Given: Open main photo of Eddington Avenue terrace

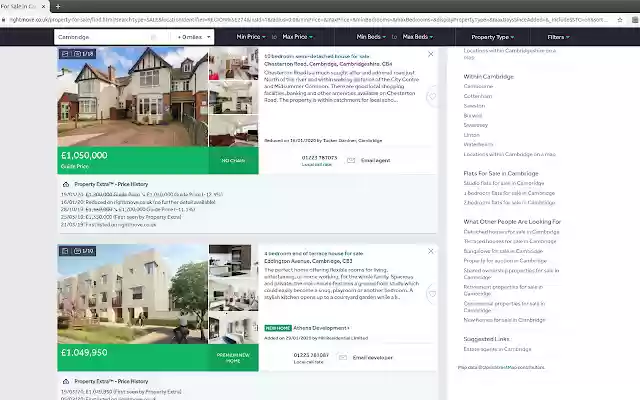Looking at the screenshot, I should pyautogui.click(x=133, y=294).
